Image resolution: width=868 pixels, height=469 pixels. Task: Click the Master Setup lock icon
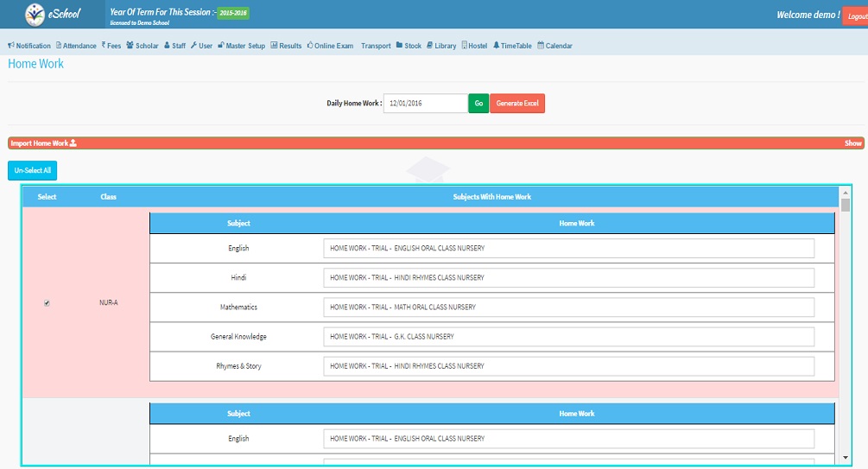tap(221, 45)
